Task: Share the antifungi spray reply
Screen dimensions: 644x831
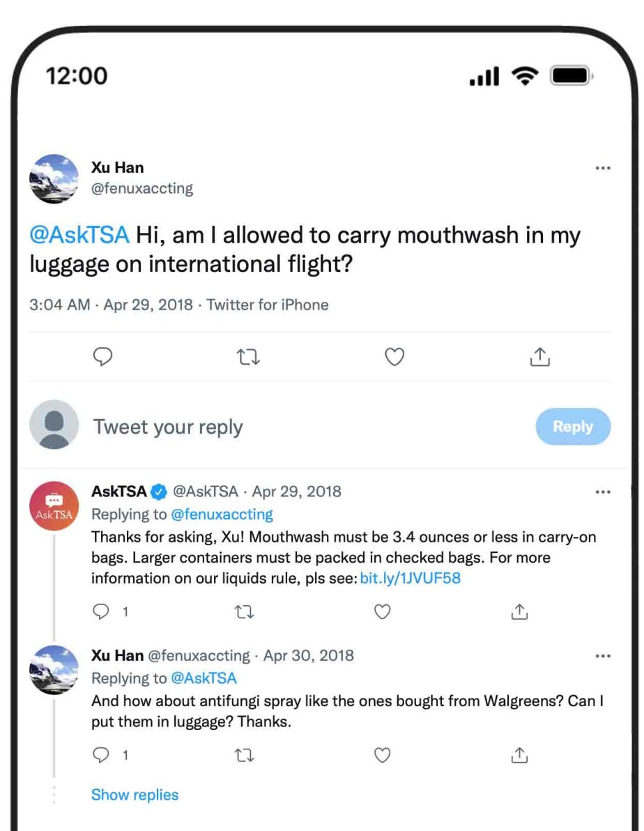Action: coord(519,755)
